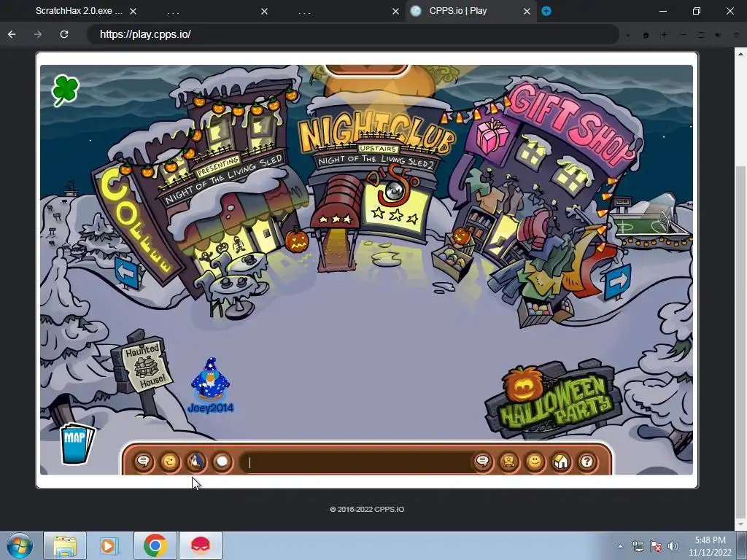The height and width of the screenshot is (560, 747).
Task: Open the buddy list smiley face button
Action: click(x=535, y=461)
